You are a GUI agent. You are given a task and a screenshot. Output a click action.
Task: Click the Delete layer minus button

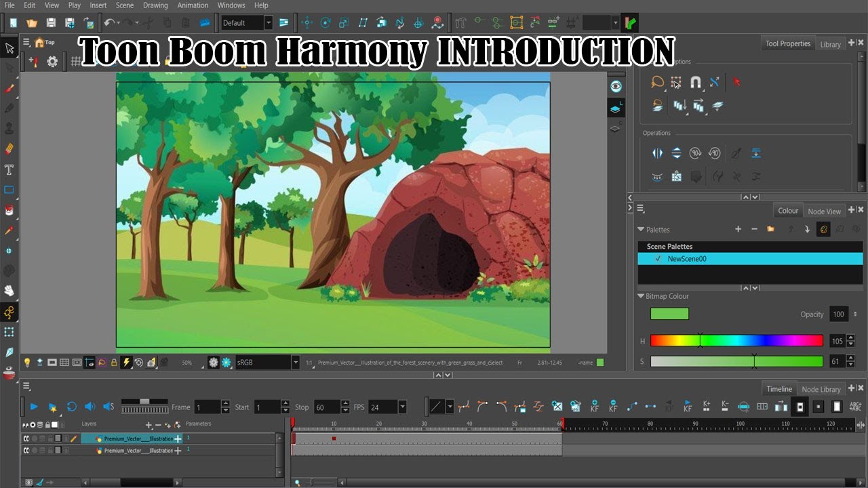pyautogui.click(x=158, y=425)
